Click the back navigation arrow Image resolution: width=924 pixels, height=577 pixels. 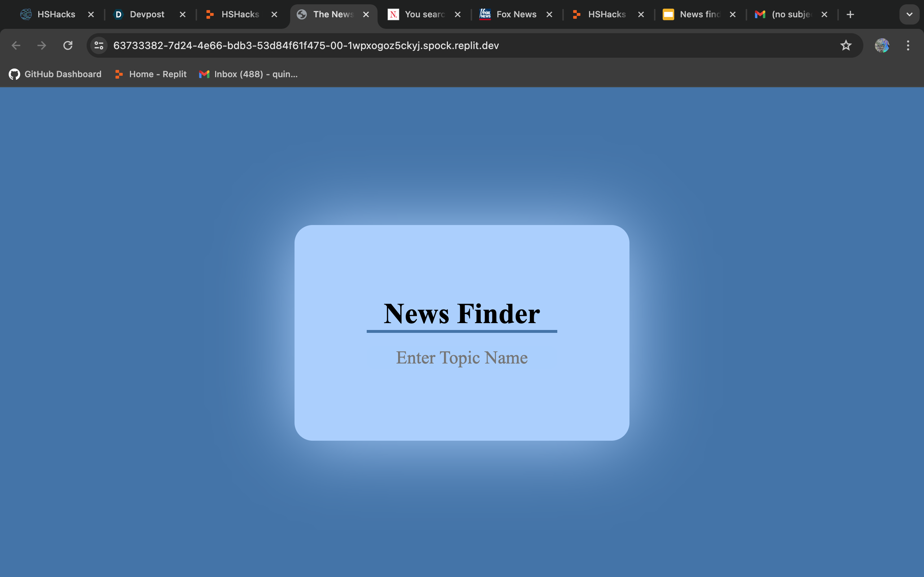pyautogui.click(x=16, y=45)
